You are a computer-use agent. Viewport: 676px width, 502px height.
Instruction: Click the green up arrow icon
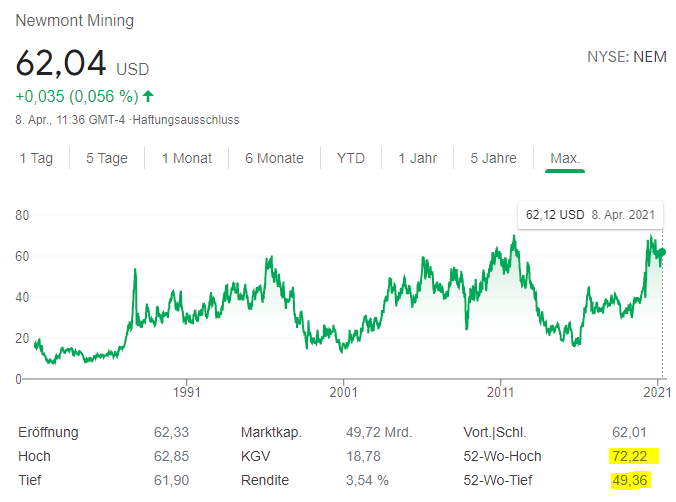[149, 97]
